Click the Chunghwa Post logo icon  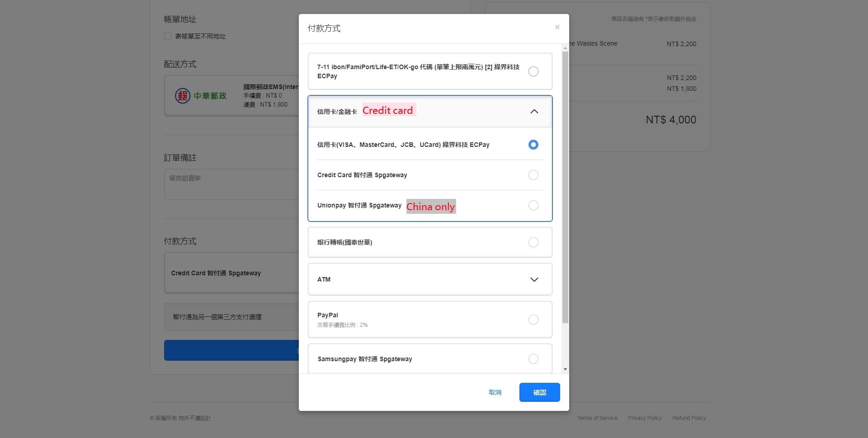(183, 96)
